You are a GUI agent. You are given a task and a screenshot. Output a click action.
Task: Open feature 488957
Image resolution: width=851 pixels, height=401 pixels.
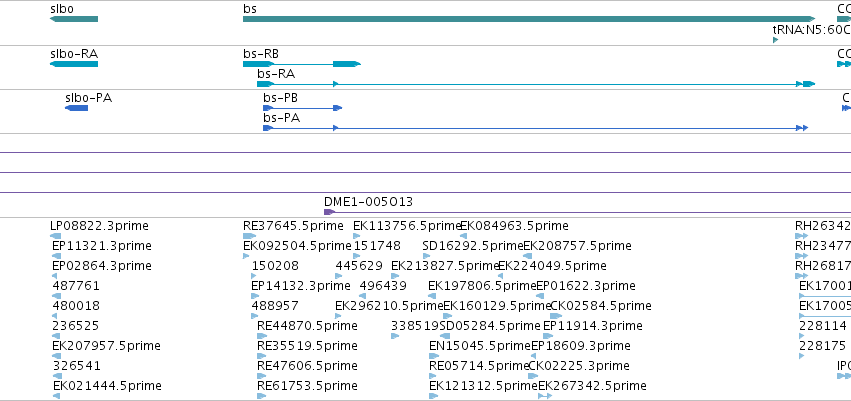(x=275, y=305)
